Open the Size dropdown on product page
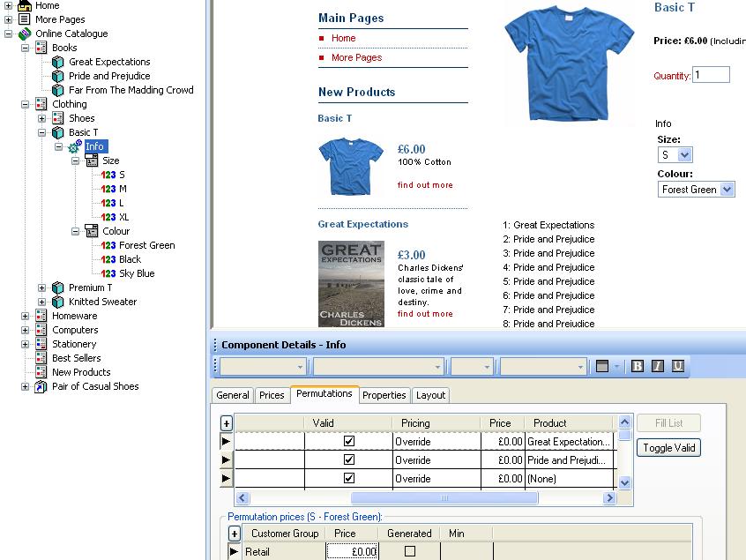 (685, 155)
